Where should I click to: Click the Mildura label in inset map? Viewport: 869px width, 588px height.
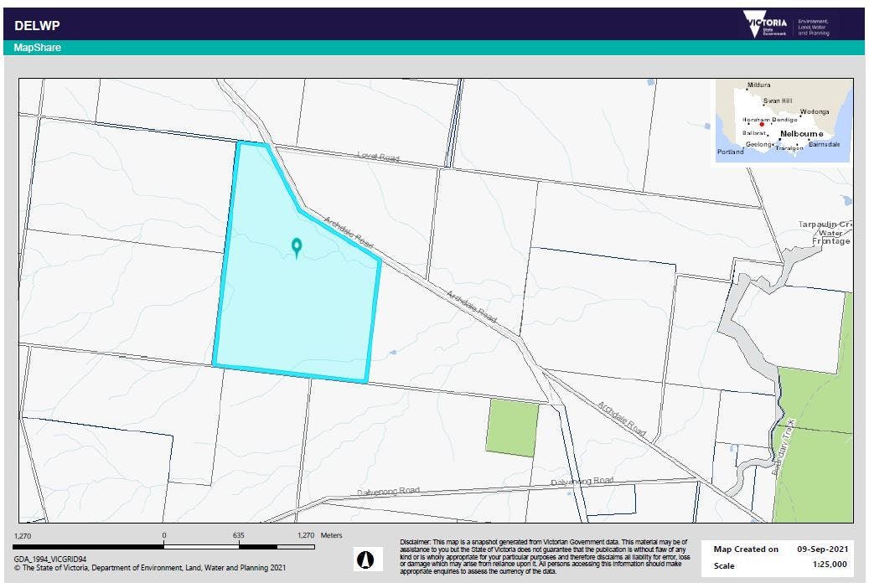(x=758, y=85)
